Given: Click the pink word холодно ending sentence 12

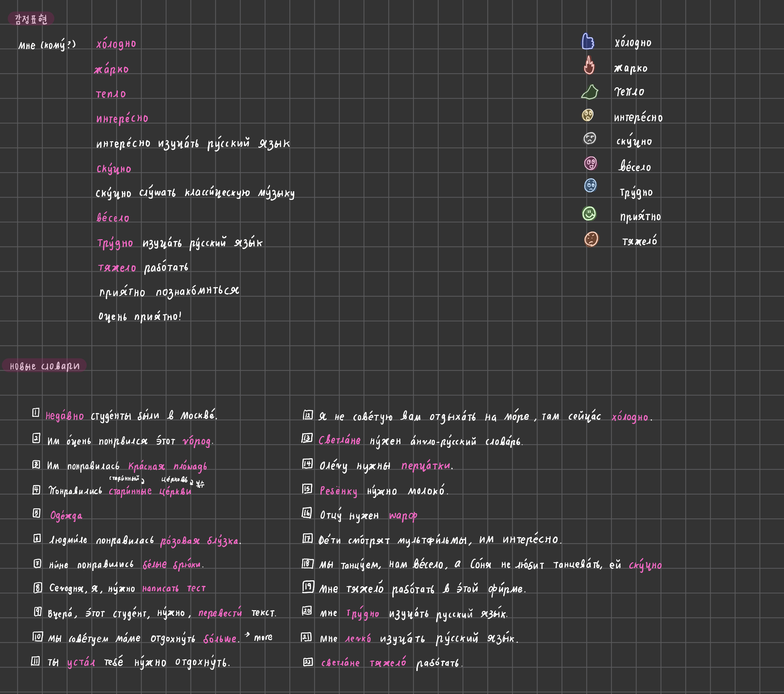Looking at the screenshot, I should 630,417.
